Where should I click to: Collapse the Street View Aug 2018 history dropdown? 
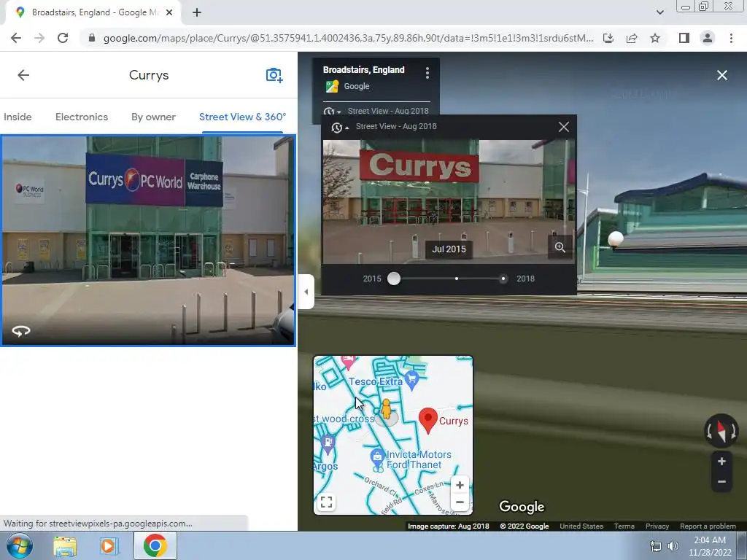tap(340, 127)
